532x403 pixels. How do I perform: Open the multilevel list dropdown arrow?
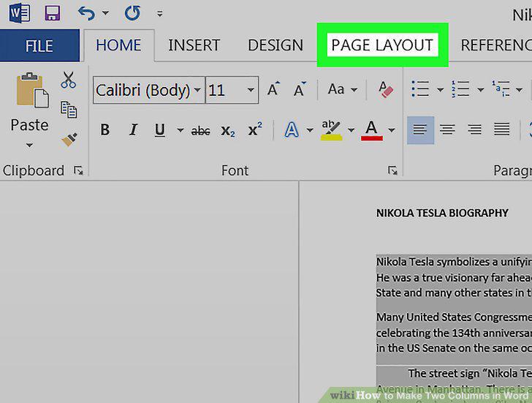[519, 90]
